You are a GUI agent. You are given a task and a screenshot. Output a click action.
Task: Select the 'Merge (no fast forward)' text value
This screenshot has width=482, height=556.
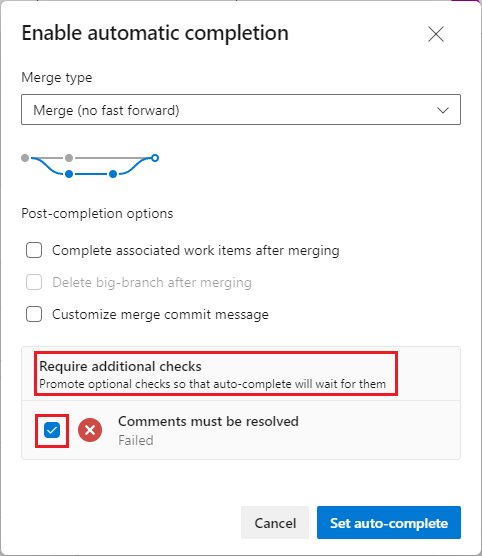106,110
